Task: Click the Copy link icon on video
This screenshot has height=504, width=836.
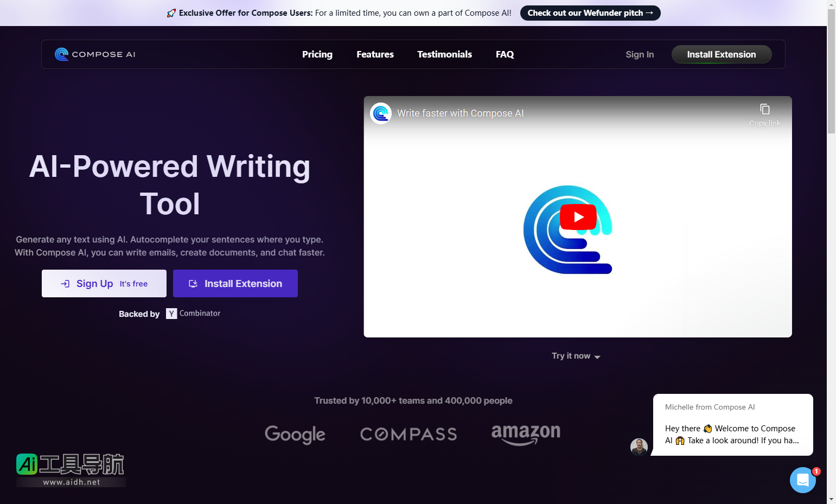Action: pos(764,110)
